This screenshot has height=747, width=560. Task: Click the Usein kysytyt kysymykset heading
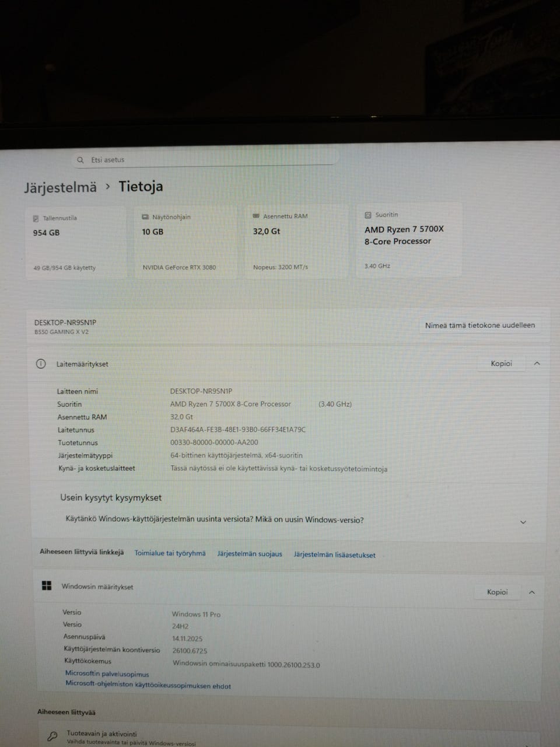(111, 498)
